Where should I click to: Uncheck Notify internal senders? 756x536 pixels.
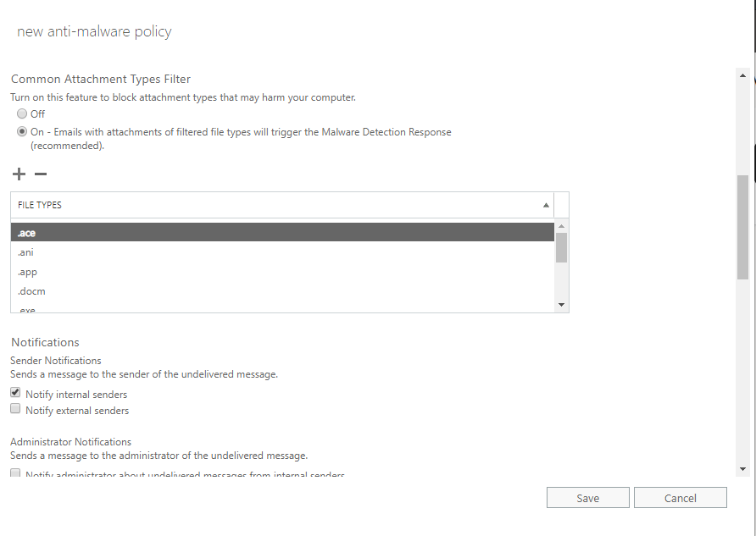14,392
